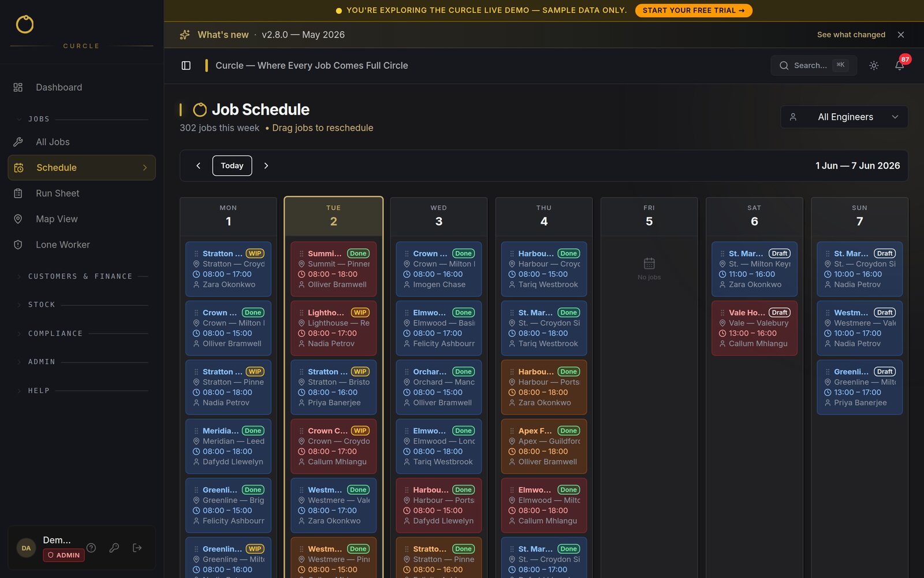Screen dimensions: 924x578
Task: Select the Schedule sidebar item
Action: click(81, 168)
